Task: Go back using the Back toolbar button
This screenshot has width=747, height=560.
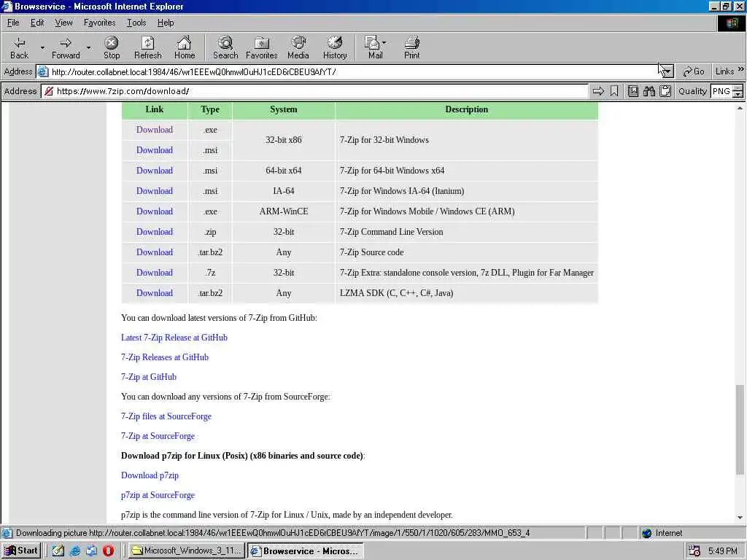Action: click(19, 47)
